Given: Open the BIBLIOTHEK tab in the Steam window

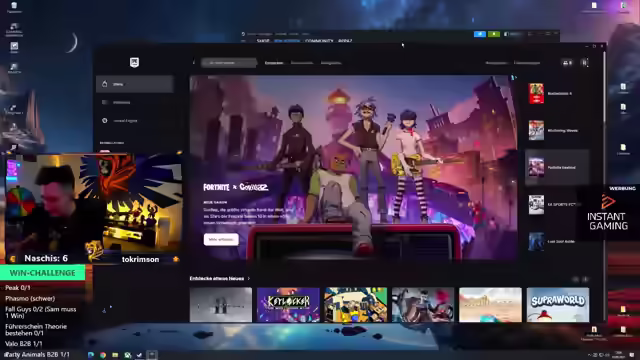Looking at the screenshot, I should [287, 41].
